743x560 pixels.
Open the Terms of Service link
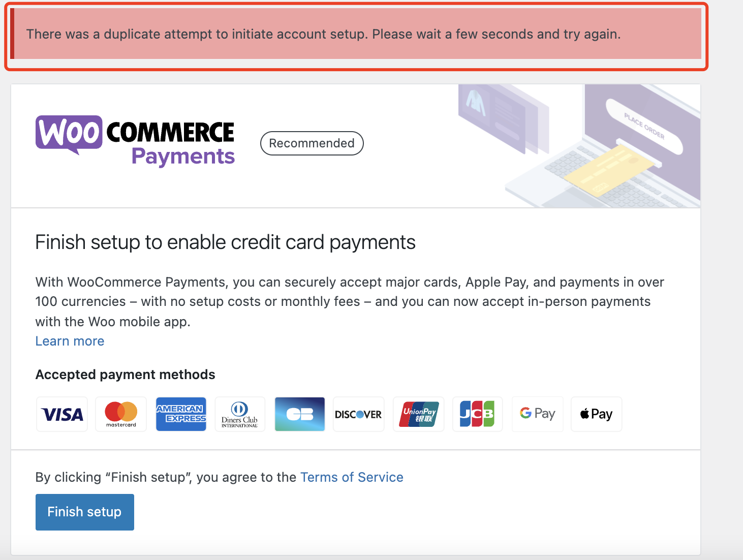(x=352, y=477)
